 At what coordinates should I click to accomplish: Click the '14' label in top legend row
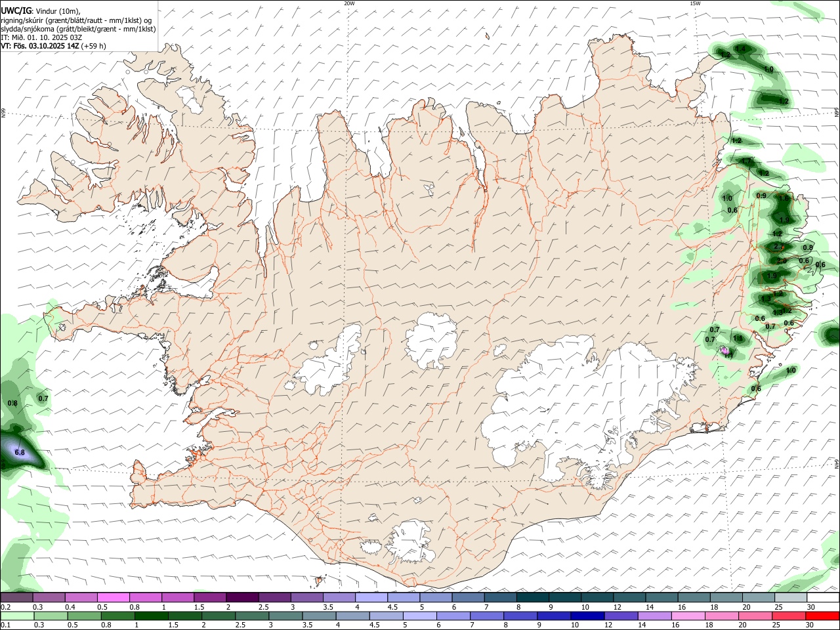649,607
